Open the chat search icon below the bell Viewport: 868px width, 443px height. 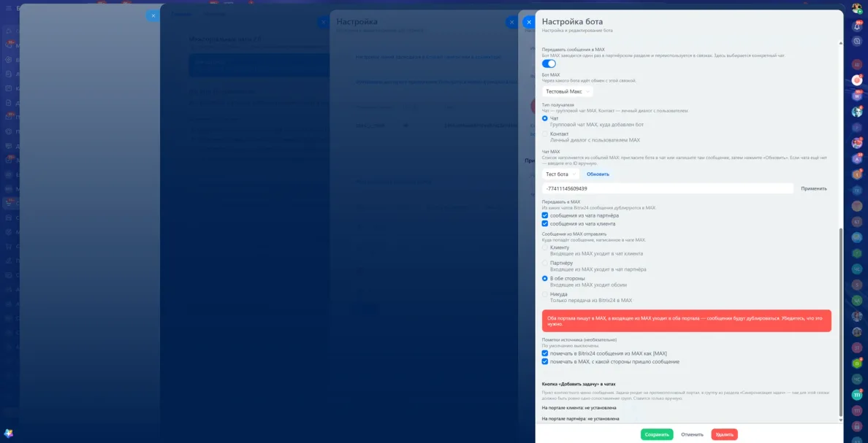pos(857,41)
